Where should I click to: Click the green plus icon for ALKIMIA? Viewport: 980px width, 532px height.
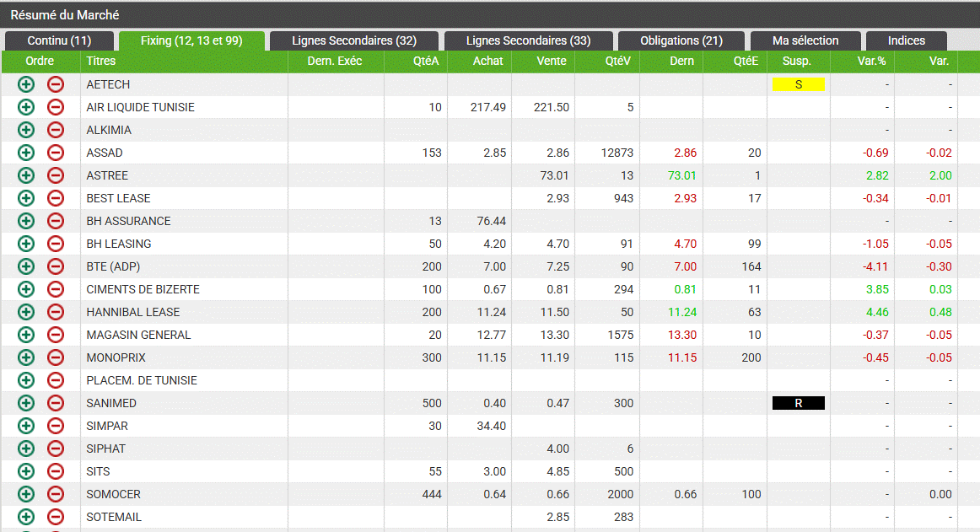(25, 130)
